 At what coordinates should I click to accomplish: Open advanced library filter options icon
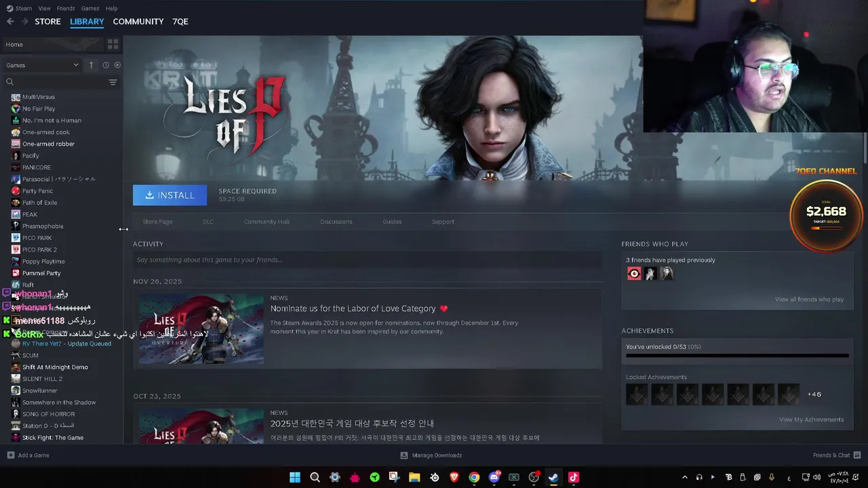click(113, 82)
